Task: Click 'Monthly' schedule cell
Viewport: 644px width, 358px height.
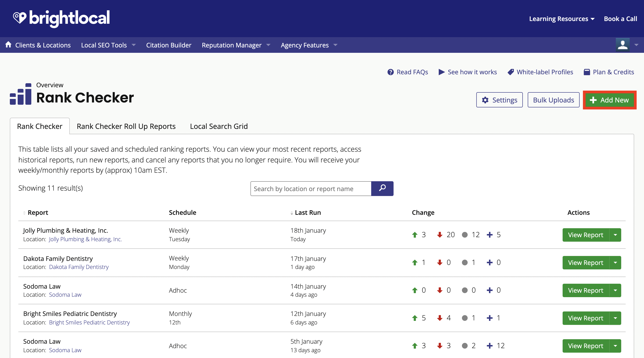Action: pyautogui.click(x=180, y=314)
